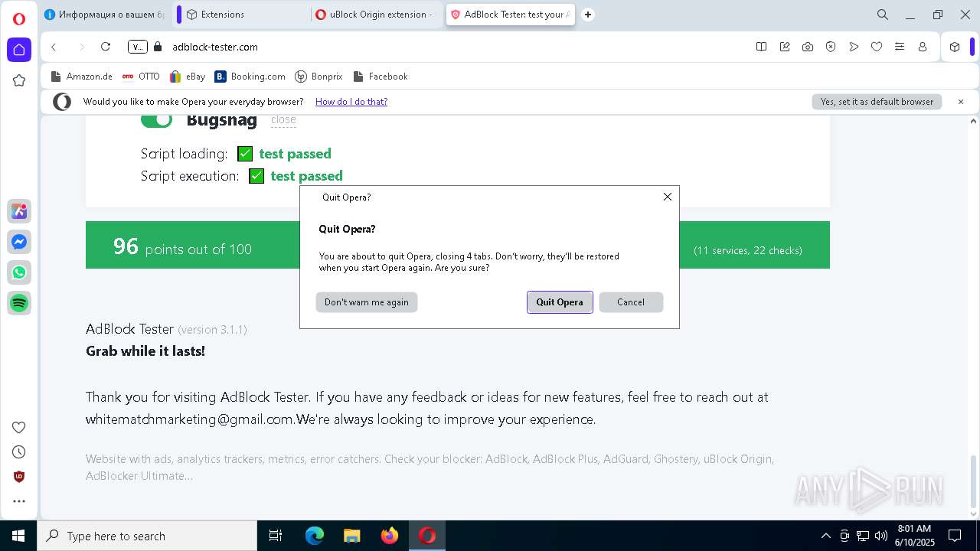Close the Quit Opera dialog with X
The image size is (980, 551).
pyautogui.click(x=668, y=197)
